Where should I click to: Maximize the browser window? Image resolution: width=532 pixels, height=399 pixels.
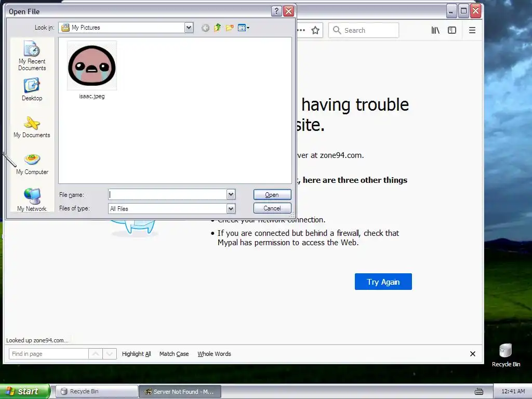point(463,11)
